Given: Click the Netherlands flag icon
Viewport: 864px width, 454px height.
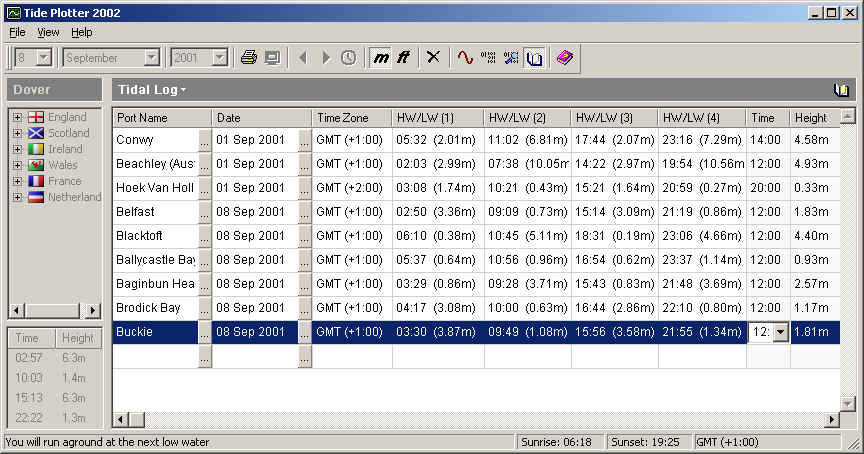Looking at the screenshot, I should 36,197.
